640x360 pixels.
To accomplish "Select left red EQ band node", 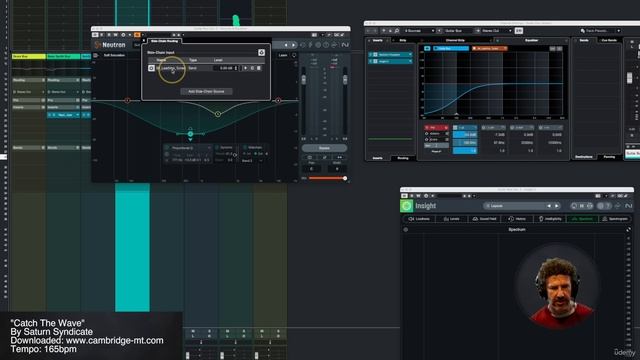I will pos(127,100).
